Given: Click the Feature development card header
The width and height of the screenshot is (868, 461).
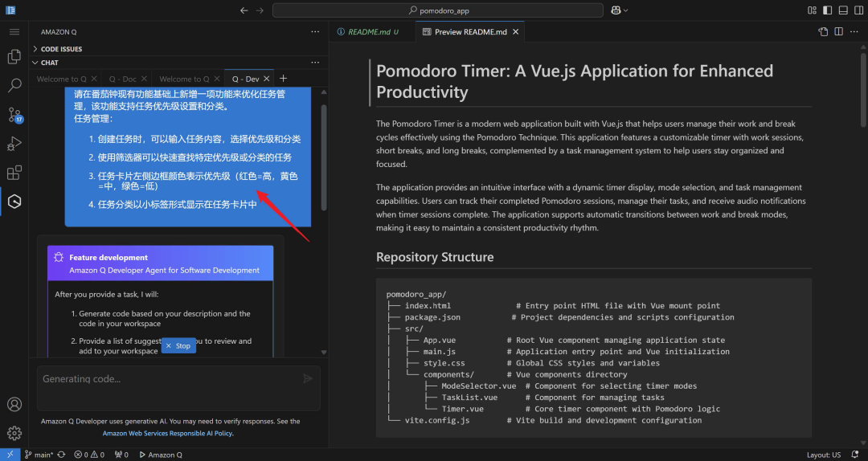Looking at the screenshot, I should coord(161,263).
